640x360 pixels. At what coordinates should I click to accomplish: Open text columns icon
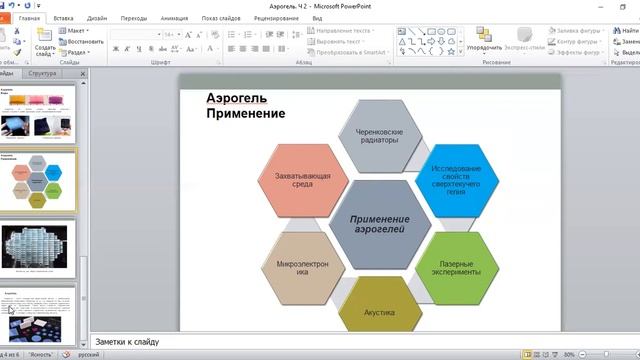(282, 49)
